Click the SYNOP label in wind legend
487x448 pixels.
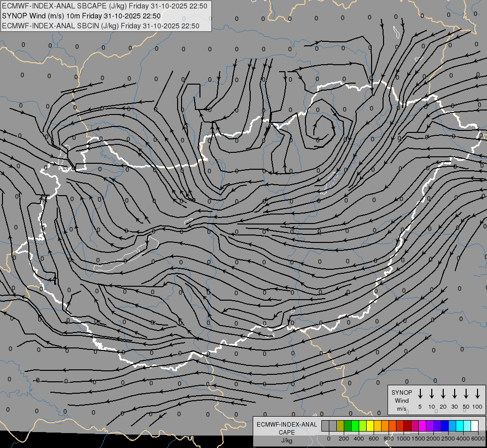coord(401,392)
